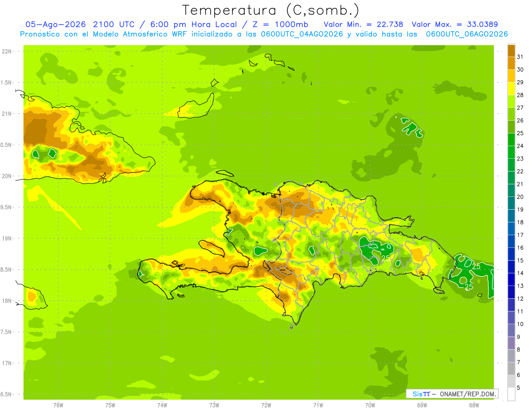
Task: Click the 'Temperatura (C,somb.)' map title
Action: coord(270,10)
